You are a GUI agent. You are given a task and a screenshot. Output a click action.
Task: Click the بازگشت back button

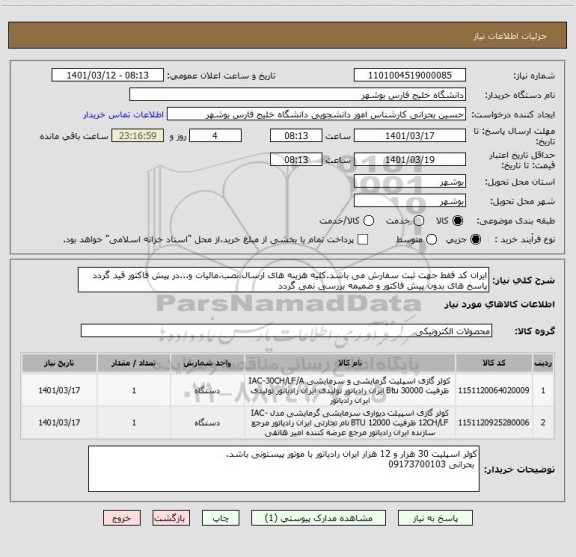[x=171, y=518]
